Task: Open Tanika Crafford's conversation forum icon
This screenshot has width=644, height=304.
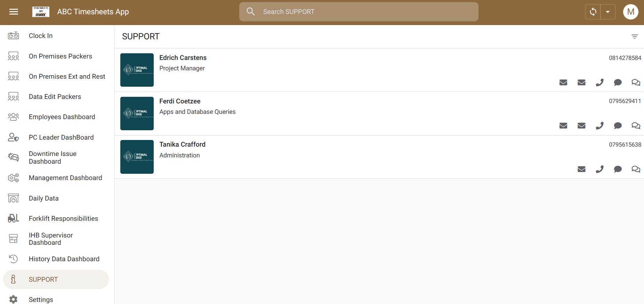Action: click(636, 169)
